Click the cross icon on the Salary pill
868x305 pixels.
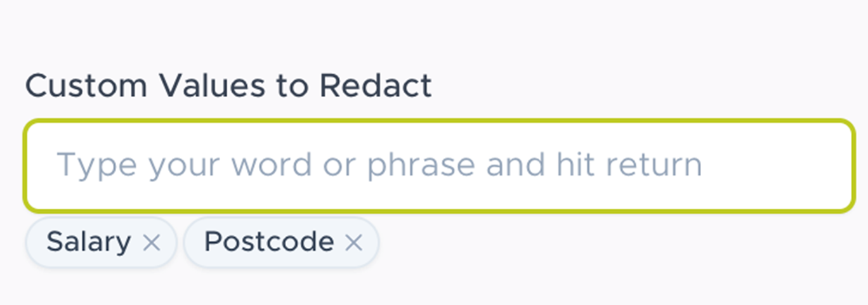click(x=151, y=242)
